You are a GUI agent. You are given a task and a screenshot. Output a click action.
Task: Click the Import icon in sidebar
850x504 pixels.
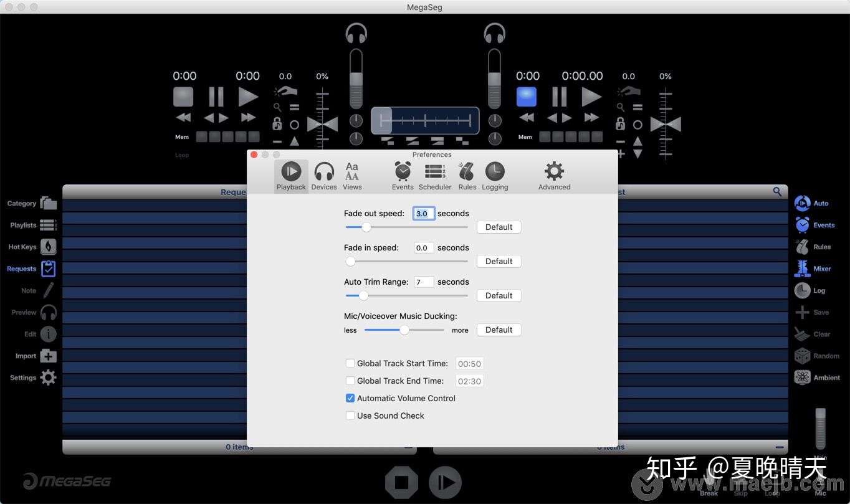49,356
